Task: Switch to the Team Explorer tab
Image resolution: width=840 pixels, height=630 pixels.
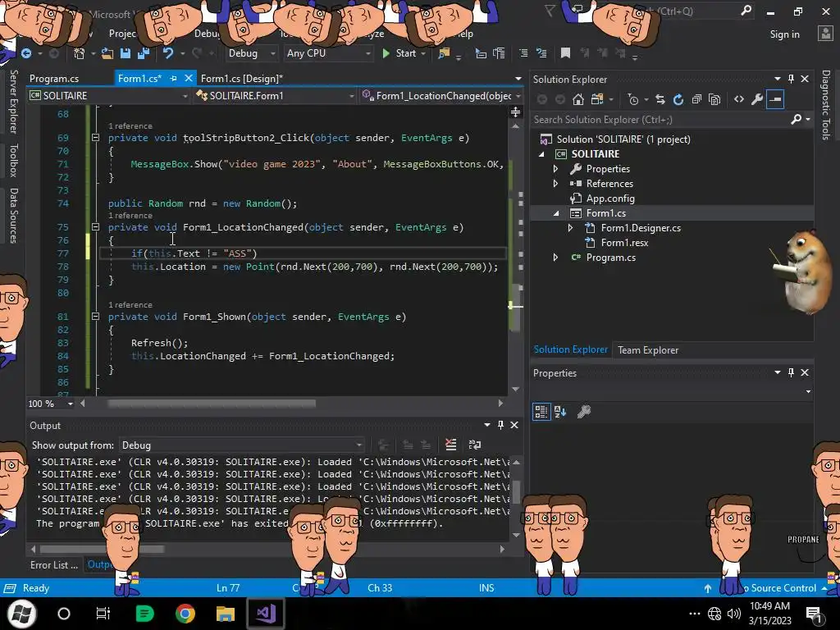Action: 648,349
